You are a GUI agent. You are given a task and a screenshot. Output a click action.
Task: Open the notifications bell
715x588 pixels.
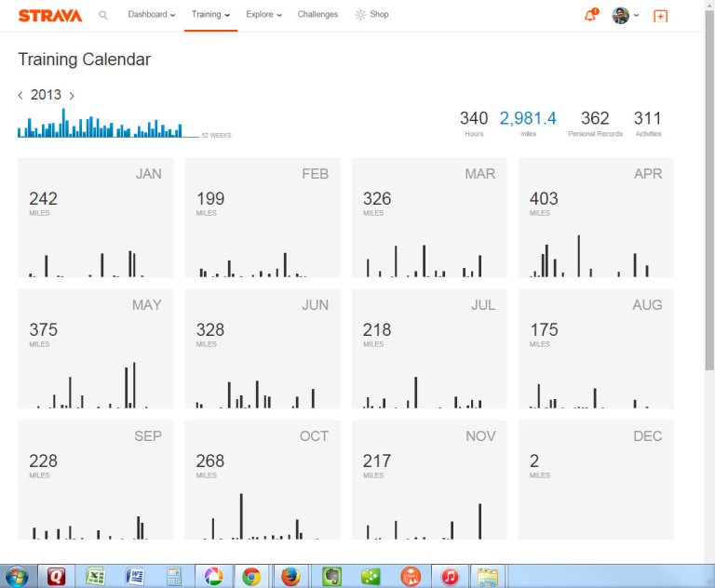590,16
